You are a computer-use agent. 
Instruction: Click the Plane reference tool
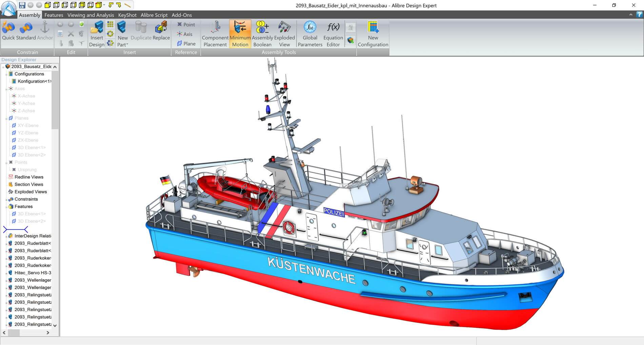(186, 43)
